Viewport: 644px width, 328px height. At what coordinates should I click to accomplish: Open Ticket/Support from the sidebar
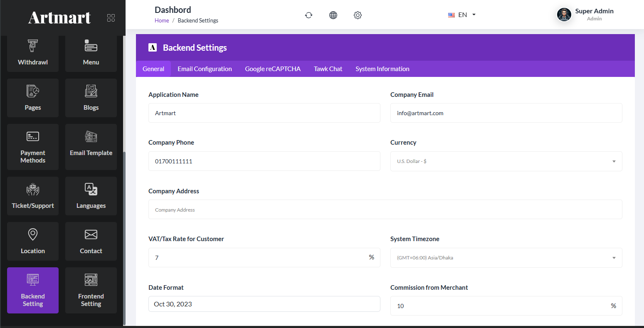click(x=33, y=196)
